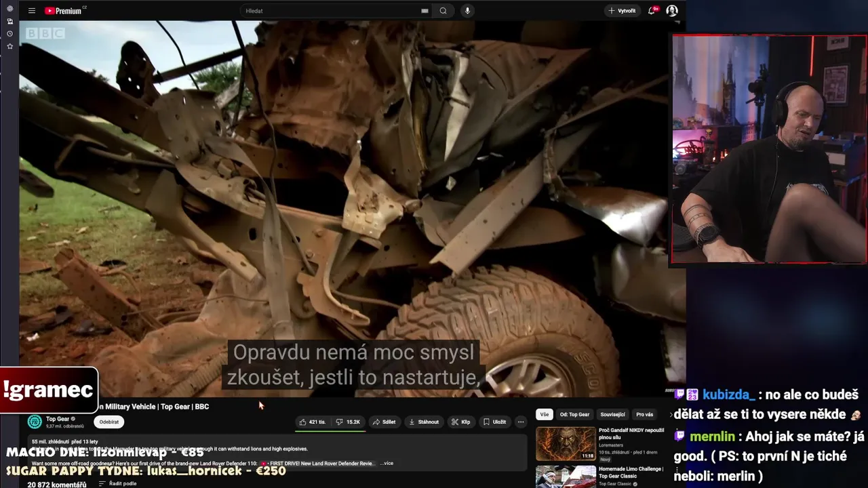
Task: Open the Top Gear channel avatar
Action: pos(35,422)
